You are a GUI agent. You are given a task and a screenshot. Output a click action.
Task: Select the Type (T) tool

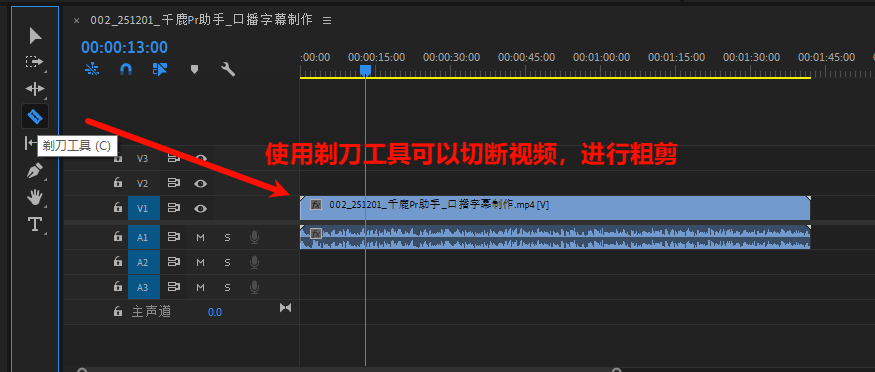pyautogui.click(x=35, y=224)
